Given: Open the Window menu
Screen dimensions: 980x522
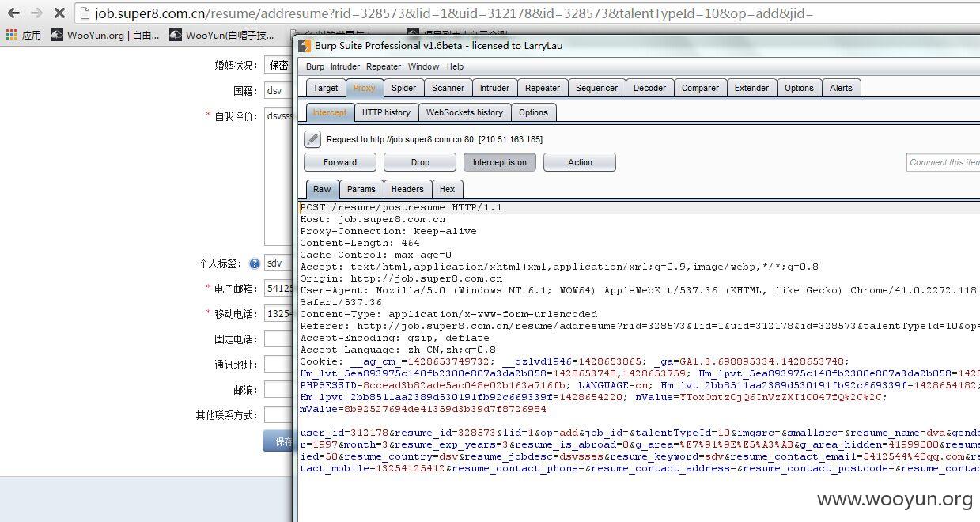Looking at the screenshot, I should coord(423,66).
